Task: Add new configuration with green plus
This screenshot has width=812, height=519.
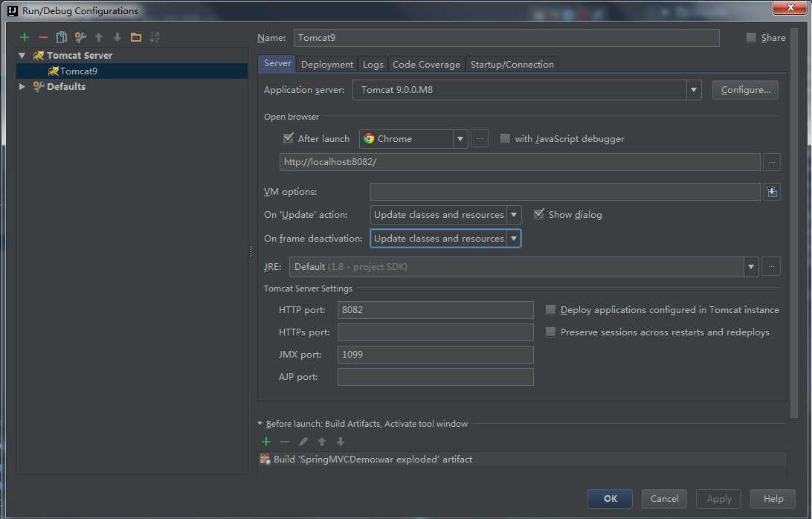Action: pyautogui.click(x=24, y=37)
